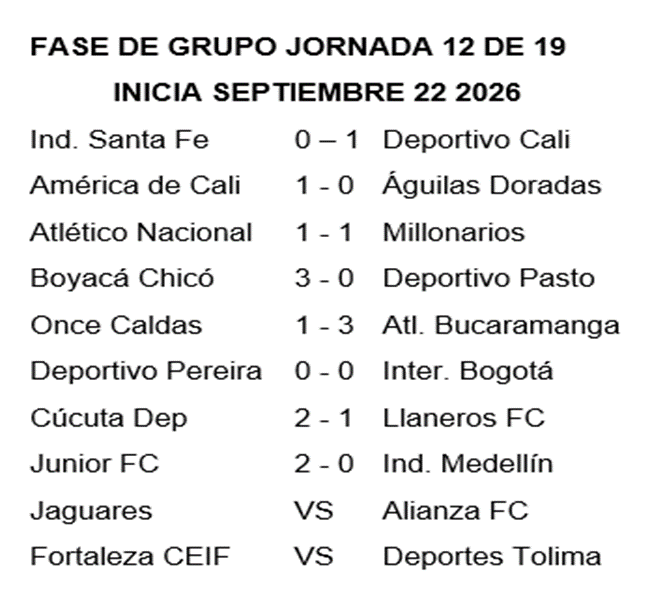The height and width of the screenshot is (595, 667).
Task: Click the Cúcuta Dep 2 - 1 score
Action: click(x=323, y=418)
